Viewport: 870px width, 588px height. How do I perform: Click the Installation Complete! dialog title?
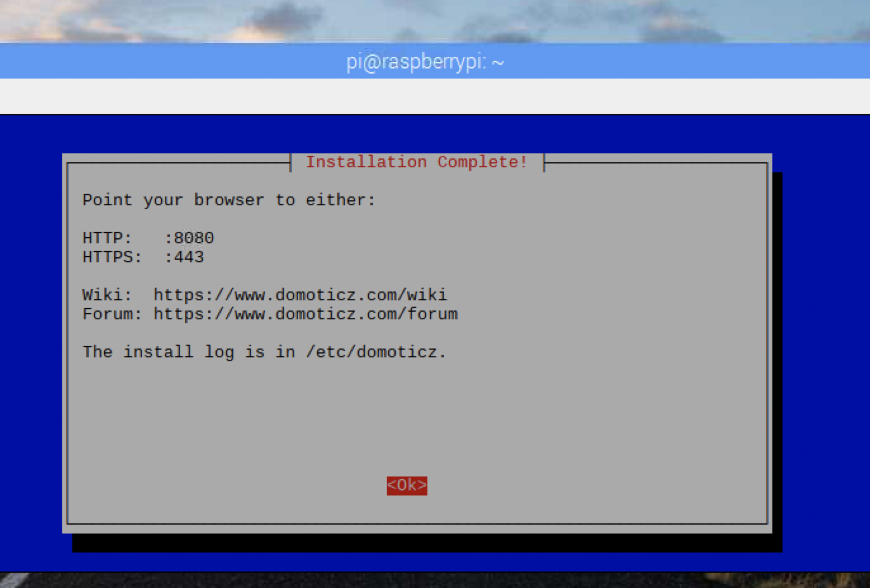click(x=417, y=162)
